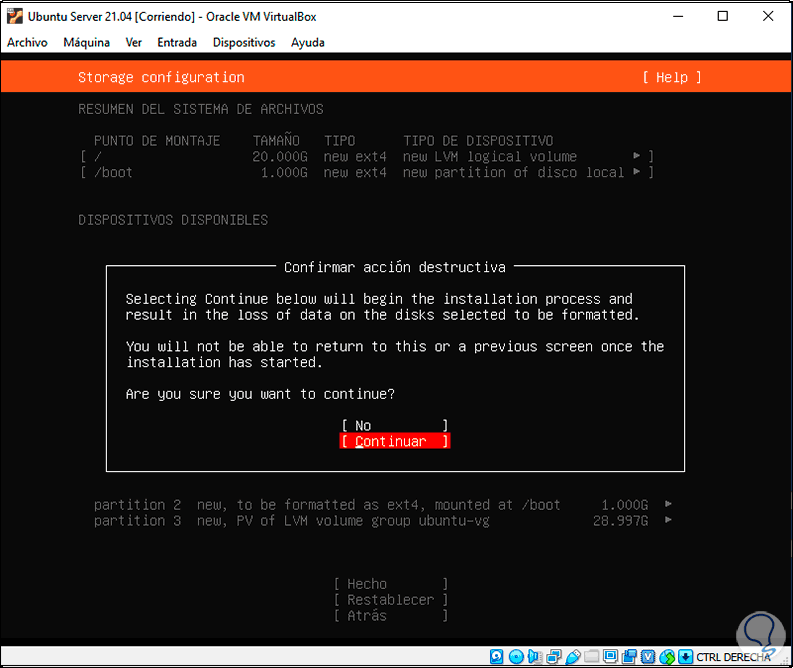Open the Ayuda menu
The image size is (793, 668).
[307, 42]
